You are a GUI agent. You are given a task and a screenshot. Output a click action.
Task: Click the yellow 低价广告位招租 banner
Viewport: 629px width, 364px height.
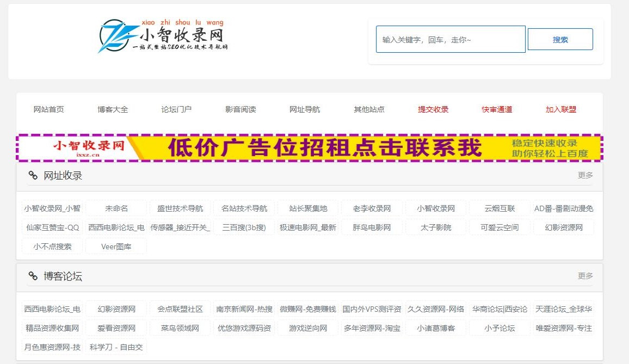click(310, 148)
